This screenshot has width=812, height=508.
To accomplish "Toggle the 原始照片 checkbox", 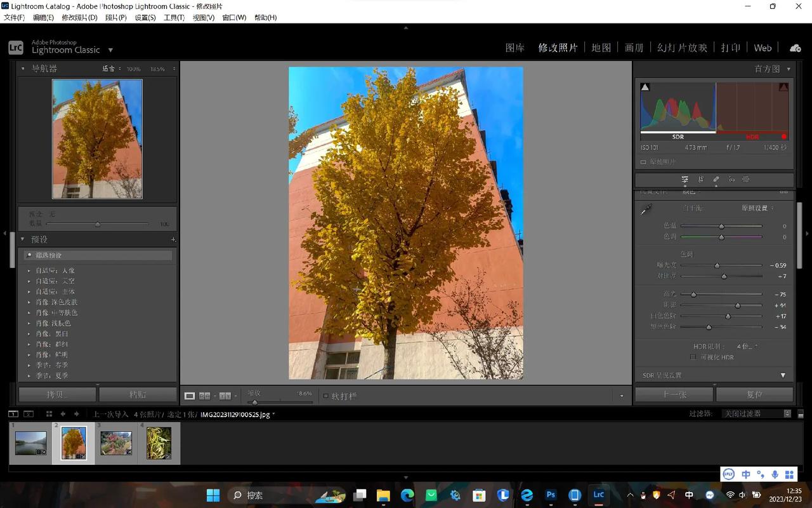I will [643, 162].
